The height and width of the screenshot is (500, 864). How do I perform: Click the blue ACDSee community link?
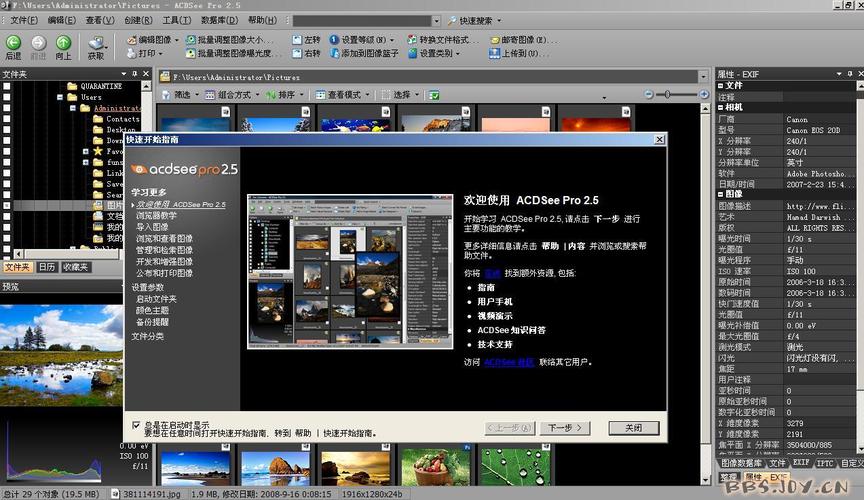click(x=509, y=362)
